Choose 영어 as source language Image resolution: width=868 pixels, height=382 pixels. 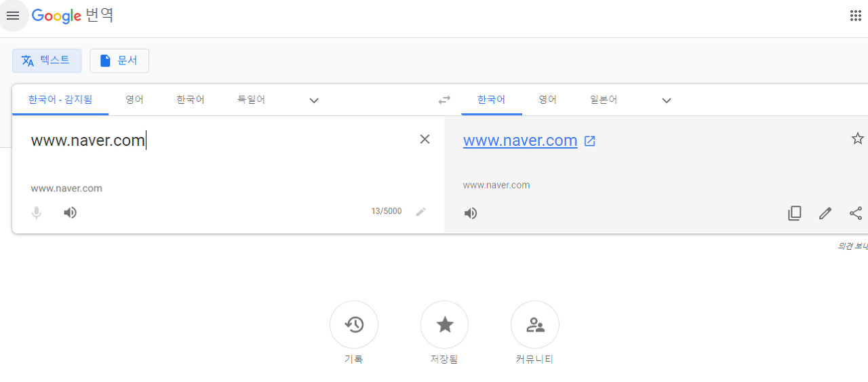pyautogui.click(x=134, y=100)
